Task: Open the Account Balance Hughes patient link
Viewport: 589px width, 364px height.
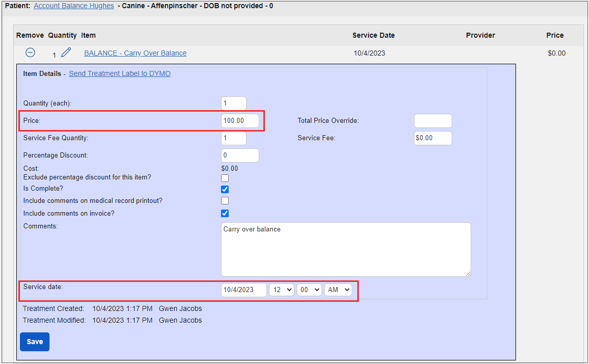Action: 74,6
